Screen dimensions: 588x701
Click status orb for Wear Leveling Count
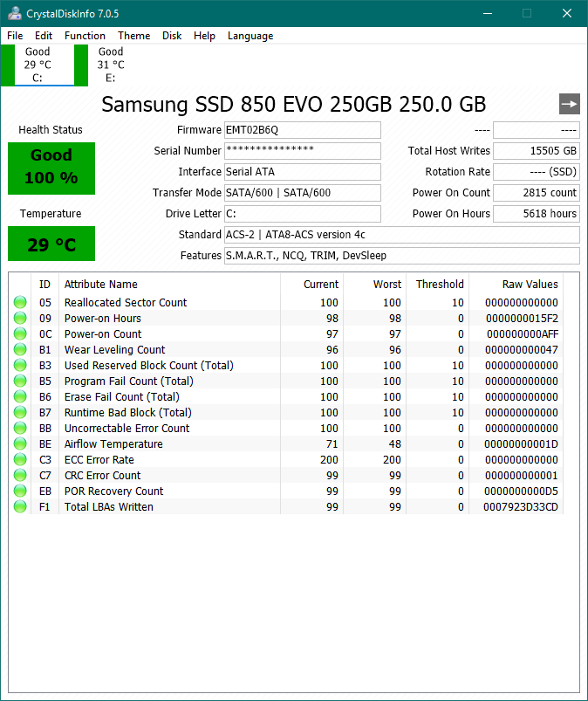click(x=20, y=349)
